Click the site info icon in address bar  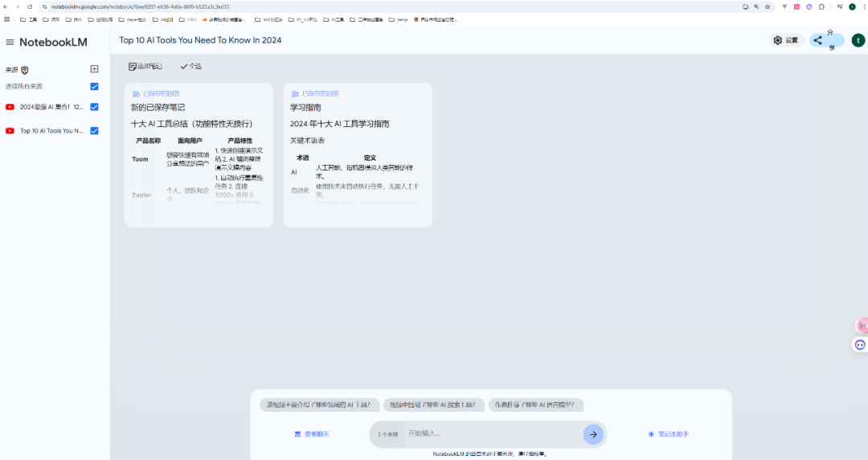[x=44, y=6]
